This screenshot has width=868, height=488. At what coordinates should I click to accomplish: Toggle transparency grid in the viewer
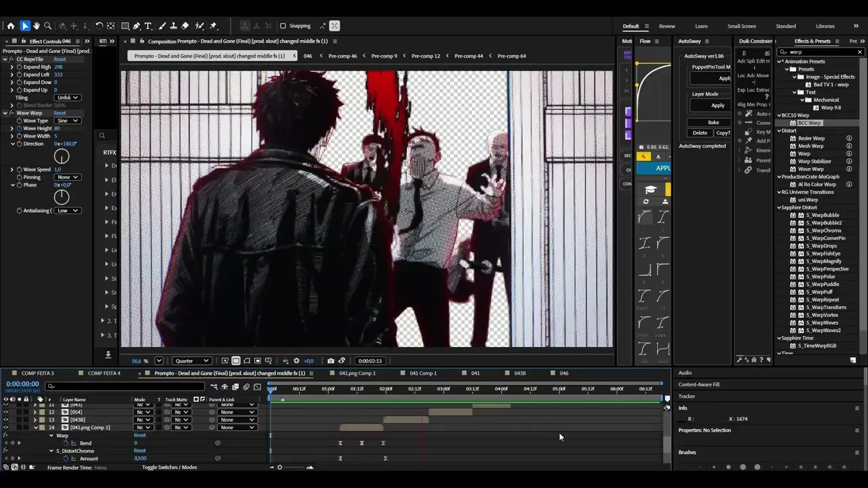point(236,361)
